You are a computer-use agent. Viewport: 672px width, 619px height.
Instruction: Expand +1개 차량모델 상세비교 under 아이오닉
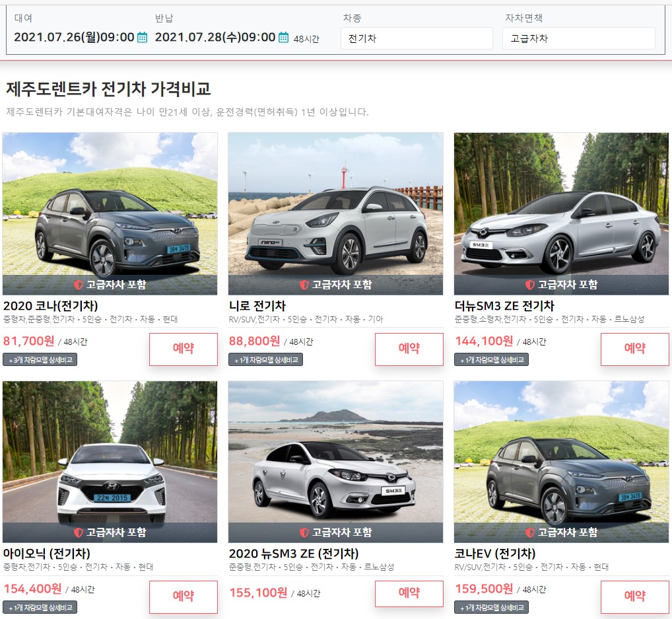(x=40, y=607)
